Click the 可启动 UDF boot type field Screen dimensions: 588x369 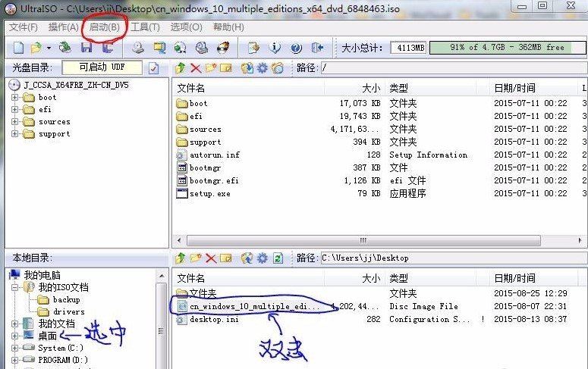pyautogui.click(x=102, y=67)
